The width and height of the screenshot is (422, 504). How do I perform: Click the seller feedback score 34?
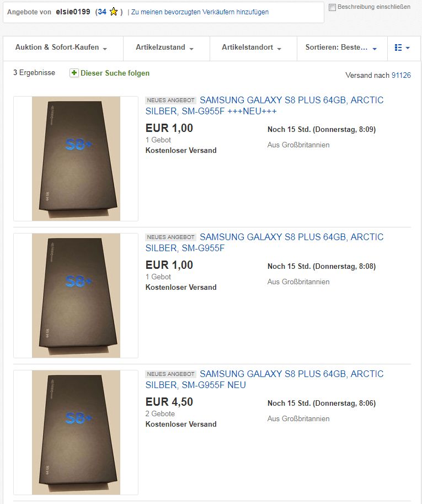[x=102, y=12]
